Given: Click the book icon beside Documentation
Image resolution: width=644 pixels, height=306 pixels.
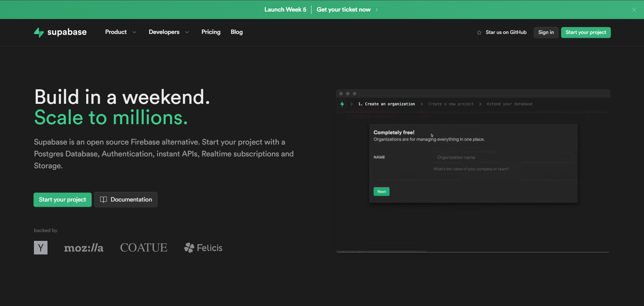Looking at the screenshot, I should point(103,199).
